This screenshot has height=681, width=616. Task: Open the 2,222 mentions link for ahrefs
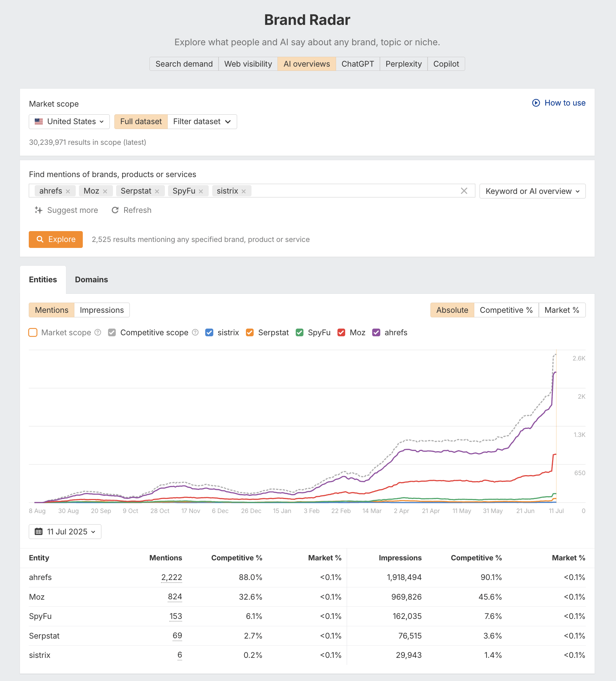[172, 577]
